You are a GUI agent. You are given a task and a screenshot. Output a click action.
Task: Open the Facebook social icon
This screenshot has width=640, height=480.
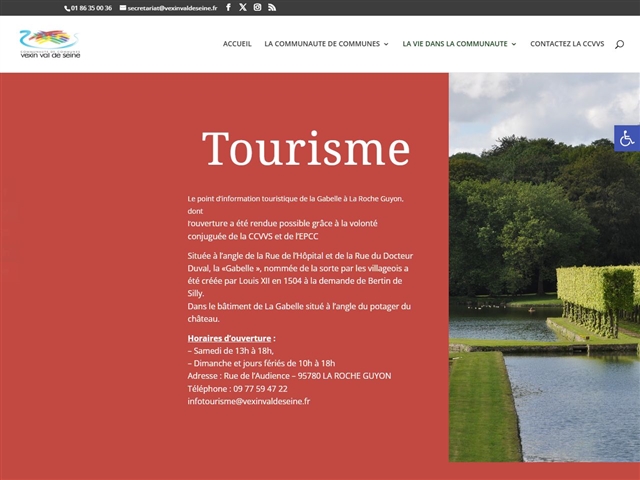[228, 7]
